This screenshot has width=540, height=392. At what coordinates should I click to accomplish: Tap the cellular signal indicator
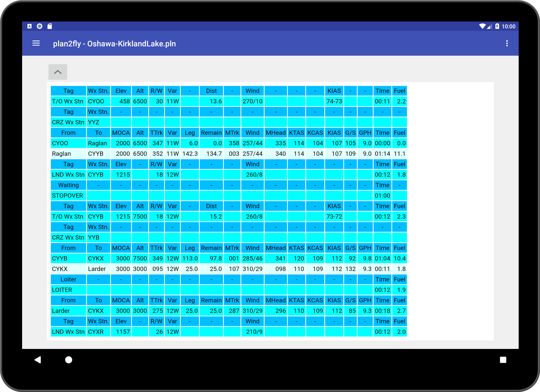(x=489, y=26)
